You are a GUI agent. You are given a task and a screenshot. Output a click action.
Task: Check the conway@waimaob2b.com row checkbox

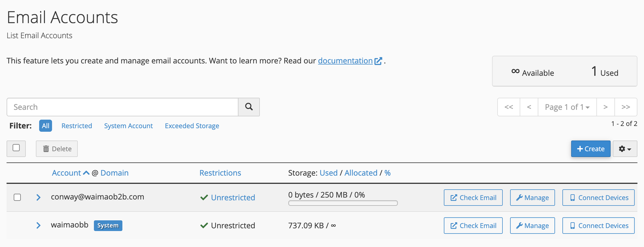(x=17, y=197)
